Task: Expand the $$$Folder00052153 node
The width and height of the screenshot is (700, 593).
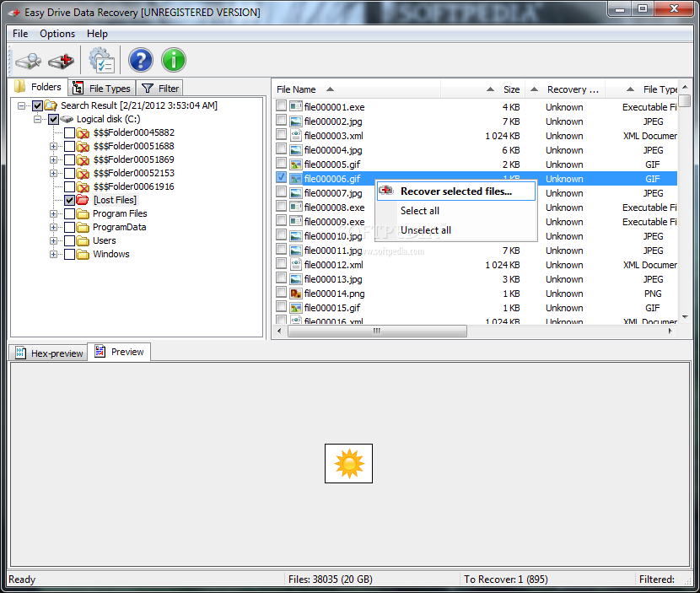Action: [54, 173]
